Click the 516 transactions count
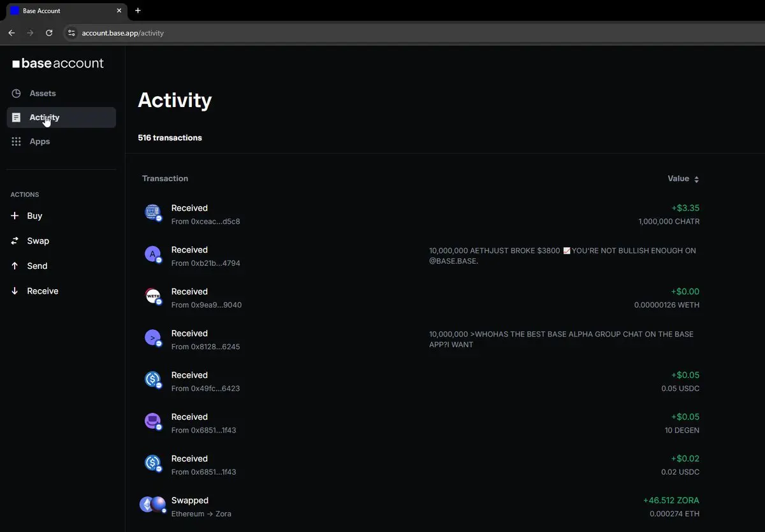Image resolution: width=765 pixels, height=532 pixels. pyautogui.click(x=170, y=138)
